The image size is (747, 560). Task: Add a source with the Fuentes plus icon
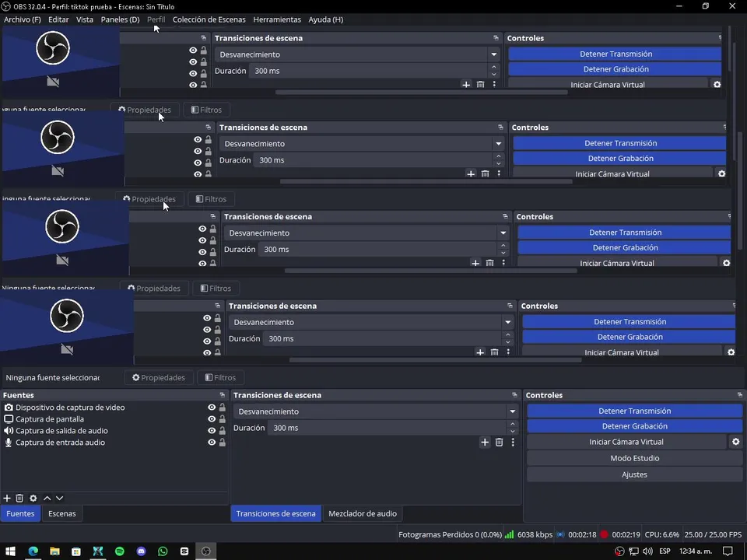point(7,498)
